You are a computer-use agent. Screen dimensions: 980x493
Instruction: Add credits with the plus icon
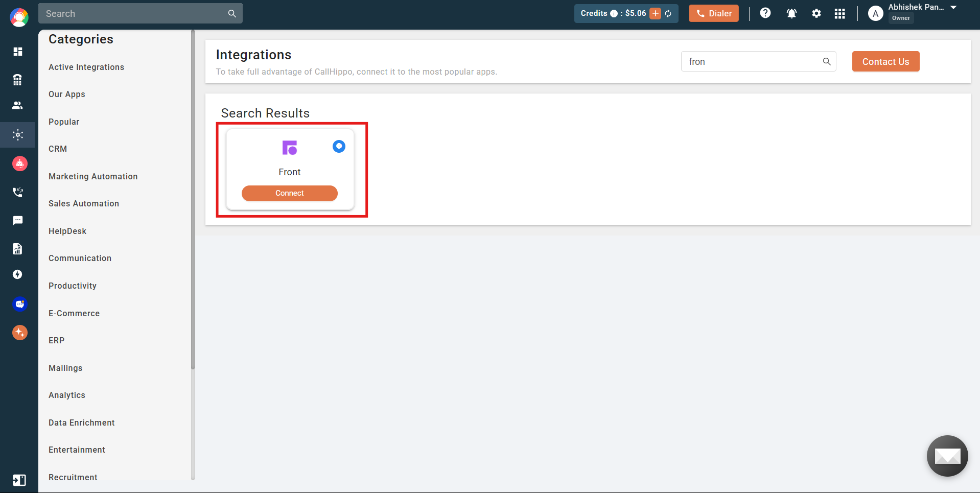click(x=655, y=13)
